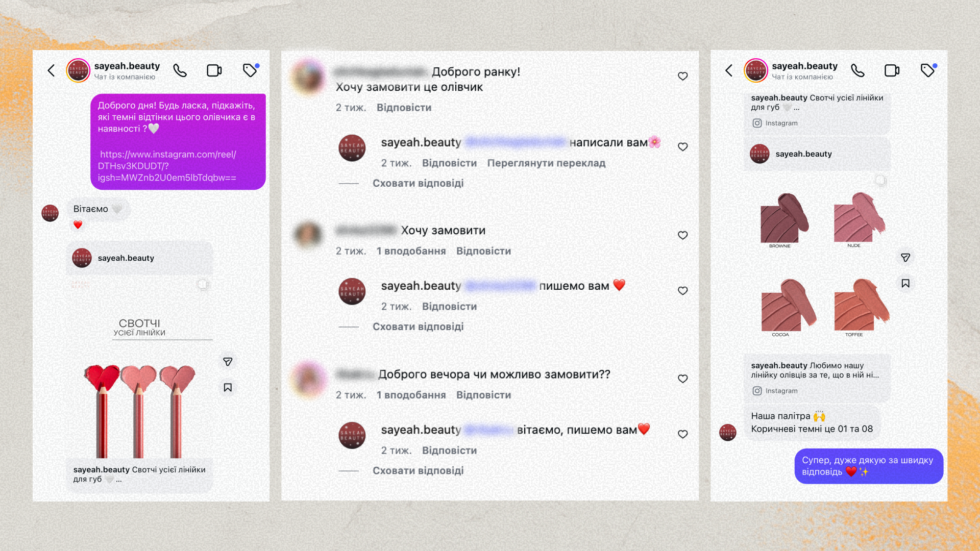
Task: Start video call in right chat header
Action: [x=892, y=70]
